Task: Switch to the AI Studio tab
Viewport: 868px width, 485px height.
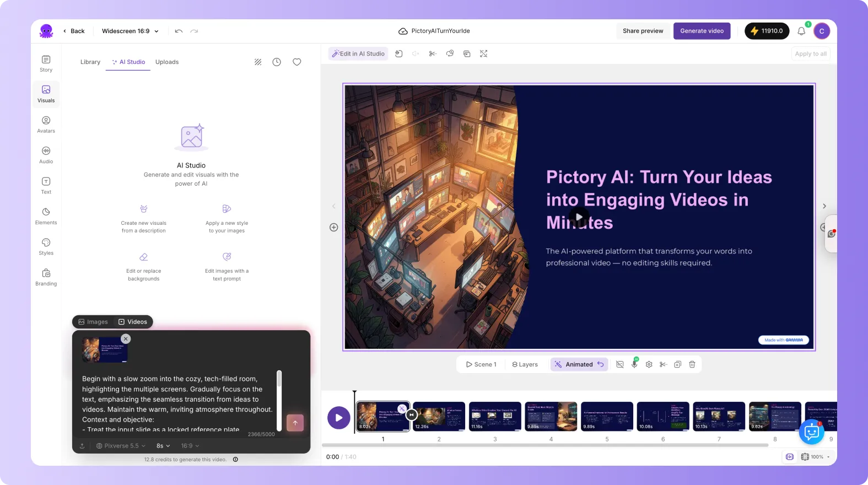Action: [x=128, y=62]
